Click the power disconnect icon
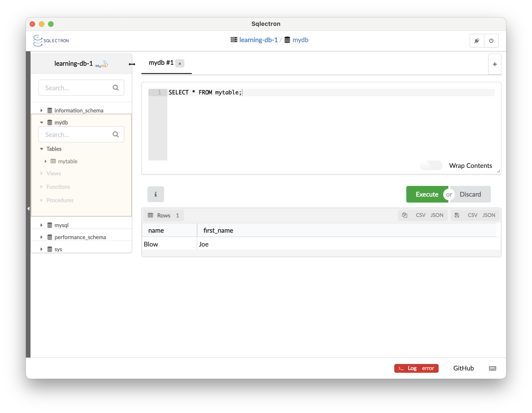The height and width of the screenshot is (413, 532). (x=491, y=40)
